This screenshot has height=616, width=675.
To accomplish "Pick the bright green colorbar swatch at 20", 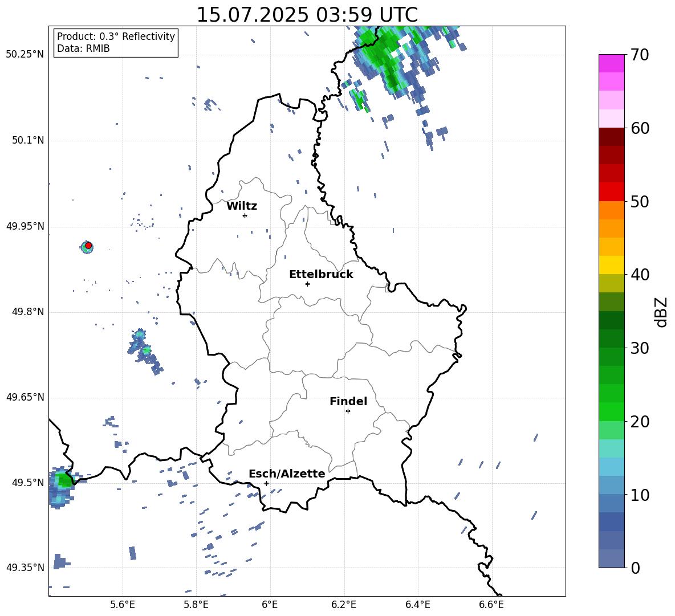I will point(611,411).
